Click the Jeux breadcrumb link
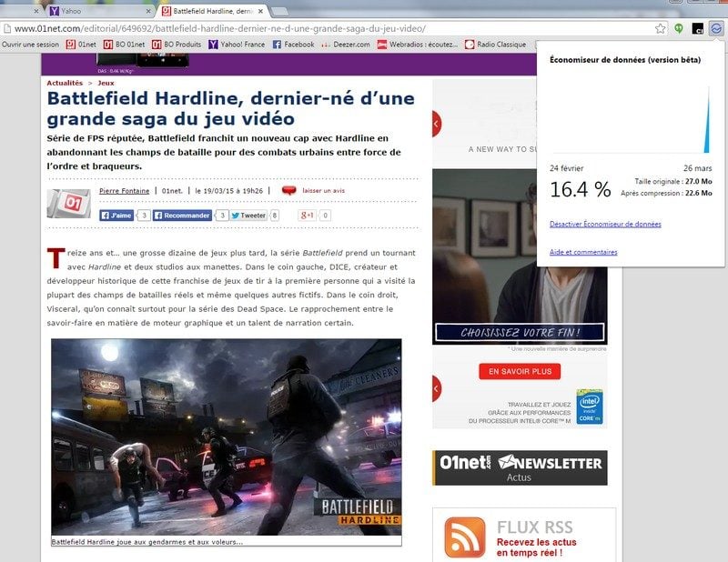 tap(106, 83)
